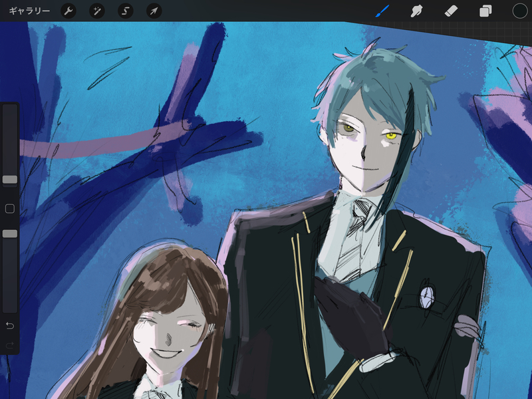Click the brush opacity slider handle

point(10,233)
